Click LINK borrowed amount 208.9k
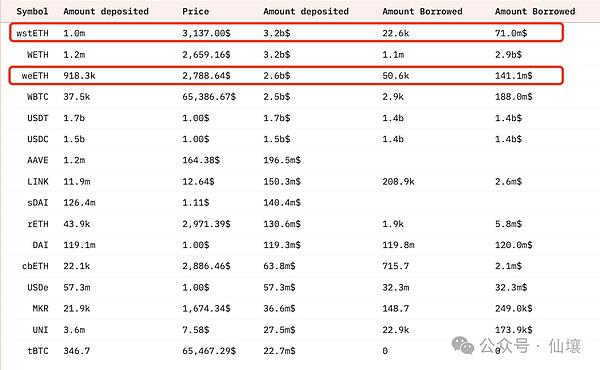The image size is (600, 370). [398, 181]
